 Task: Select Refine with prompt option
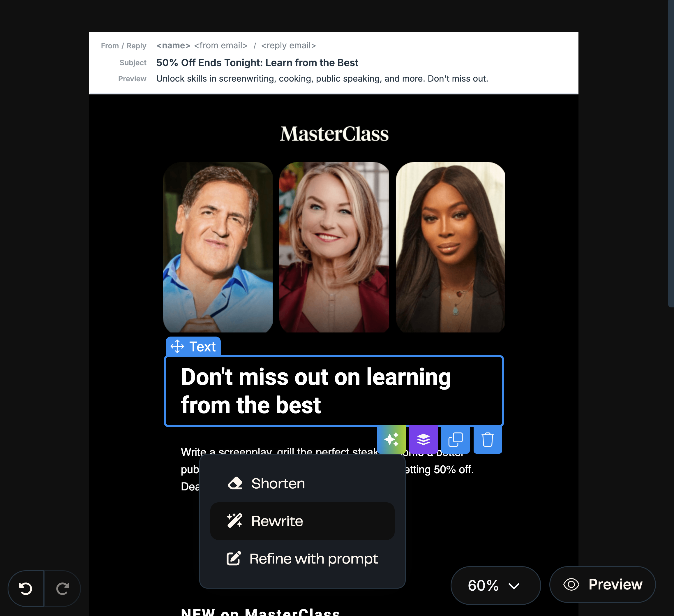click(302, 559)
